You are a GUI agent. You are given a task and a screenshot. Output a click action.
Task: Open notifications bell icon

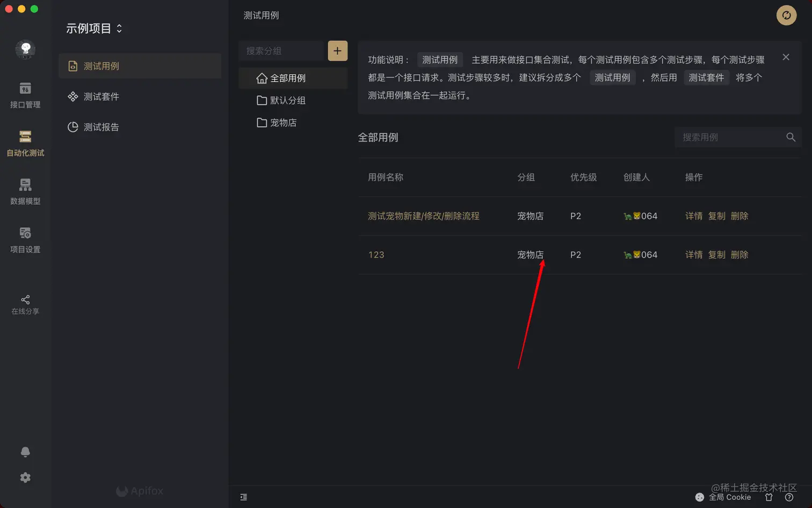click(25, 452)
